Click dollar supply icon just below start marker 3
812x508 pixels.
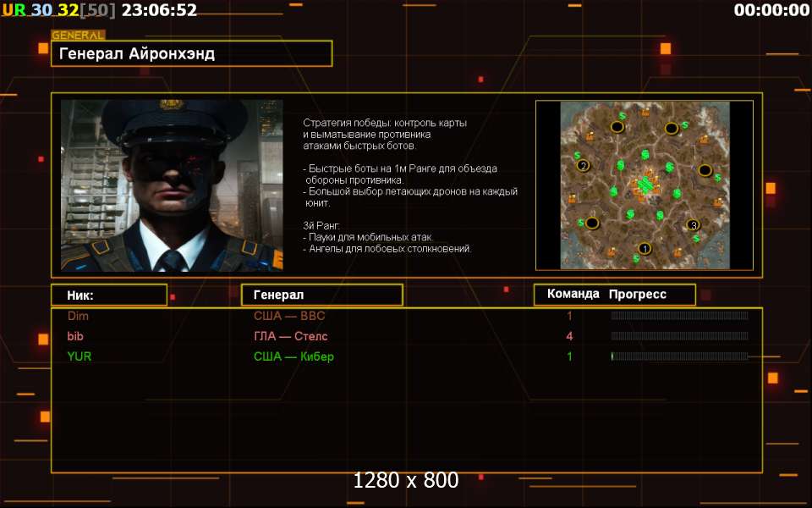696,238
